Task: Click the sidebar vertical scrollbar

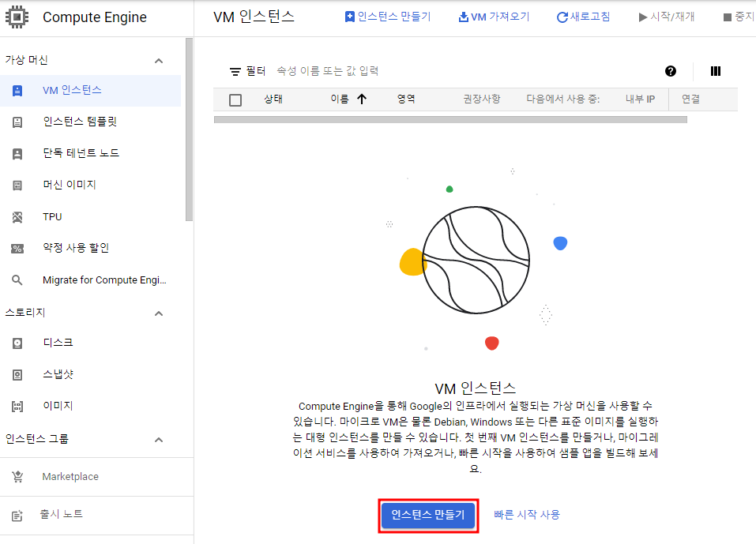Action: pyautogui.click(x=189, y=130)
